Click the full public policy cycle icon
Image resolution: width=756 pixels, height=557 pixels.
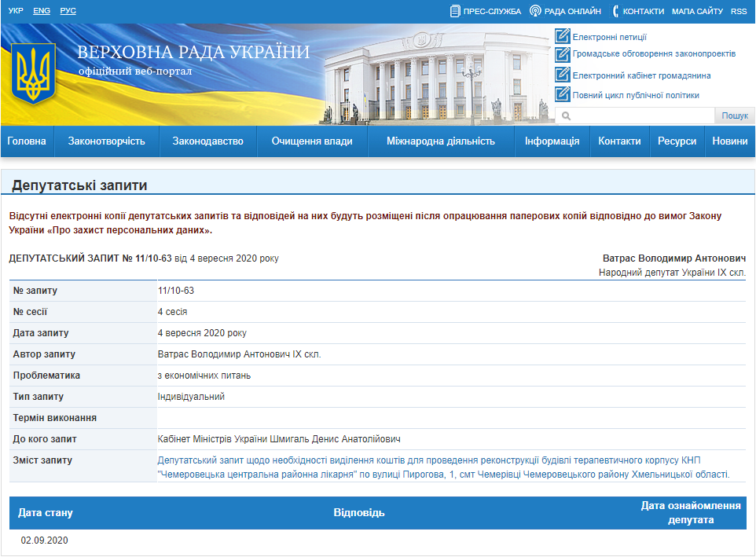(x=562, y=94)
